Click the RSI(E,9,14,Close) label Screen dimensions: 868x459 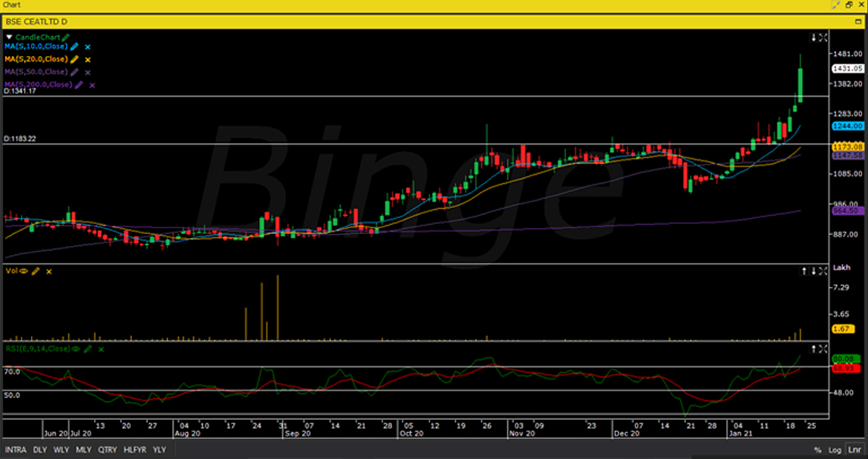point(38,349)
